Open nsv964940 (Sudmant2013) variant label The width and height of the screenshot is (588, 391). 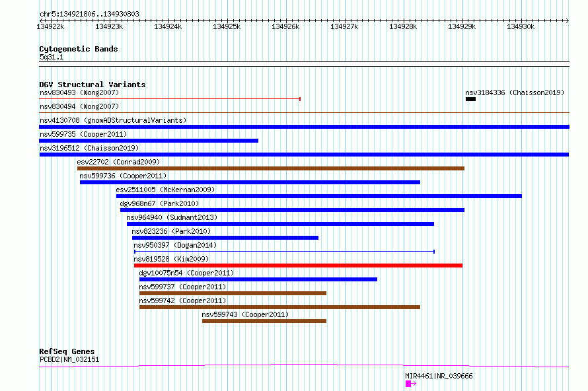(172, 217)
